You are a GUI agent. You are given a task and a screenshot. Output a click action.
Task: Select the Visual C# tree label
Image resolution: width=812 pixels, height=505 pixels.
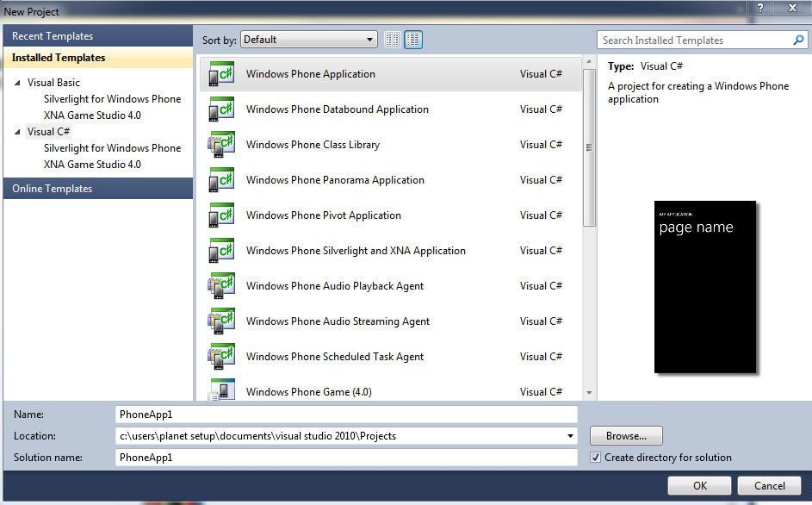point(48,132)
